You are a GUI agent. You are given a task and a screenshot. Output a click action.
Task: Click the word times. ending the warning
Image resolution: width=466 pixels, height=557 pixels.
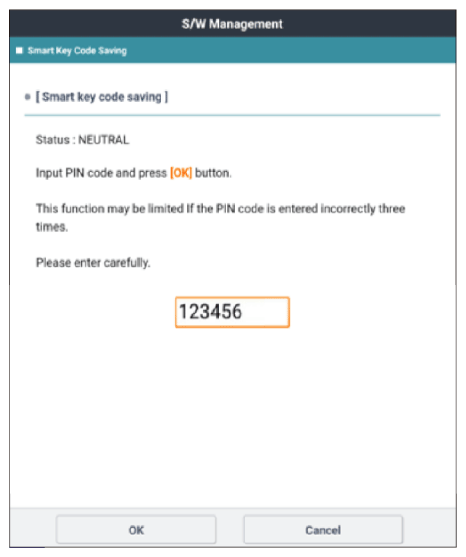point(52,227)
